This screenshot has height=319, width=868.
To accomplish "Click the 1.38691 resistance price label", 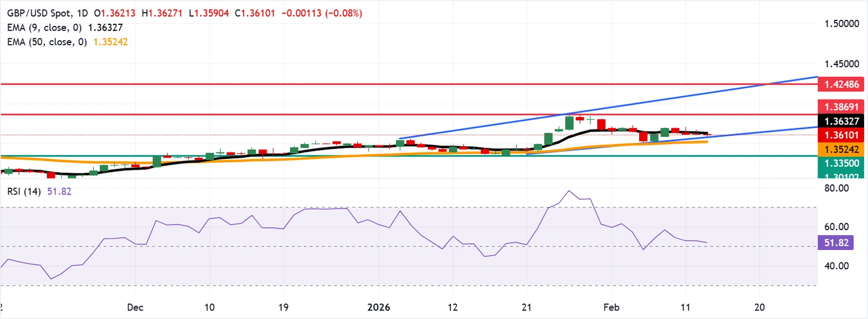I will (835, 106).
